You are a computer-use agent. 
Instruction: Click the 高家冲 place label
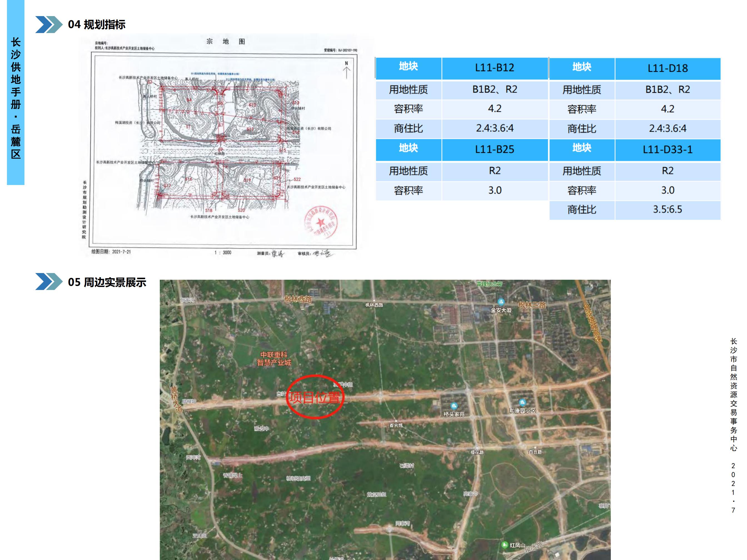coord(470,494)
